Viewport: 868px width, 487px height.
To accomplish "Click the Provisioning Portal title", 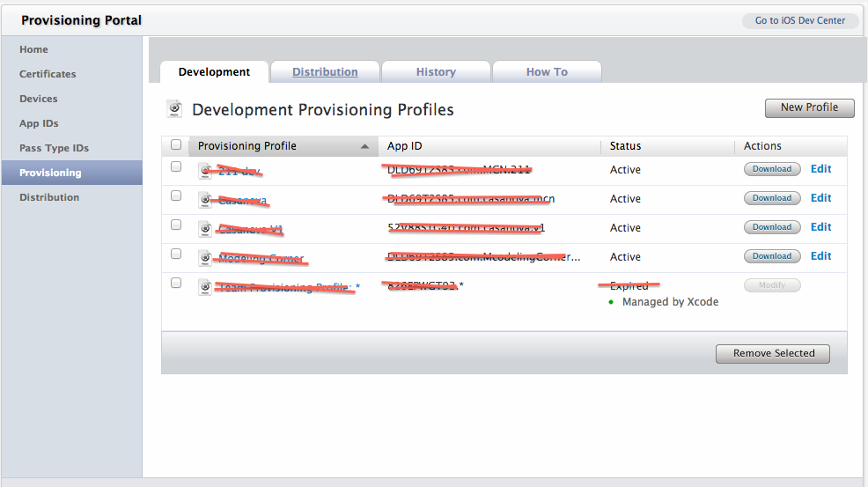I will [81, 20].
